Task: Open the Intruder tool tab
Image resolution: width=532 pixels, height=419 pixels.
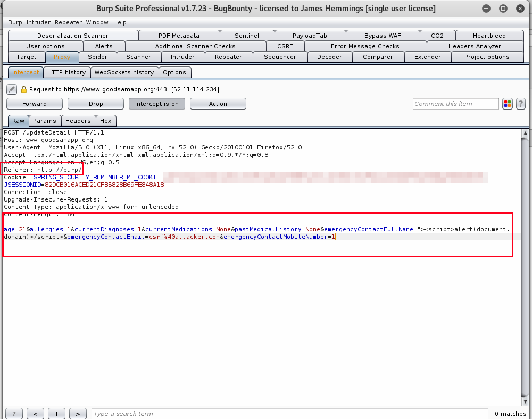Action: click(x=183, y=57)
